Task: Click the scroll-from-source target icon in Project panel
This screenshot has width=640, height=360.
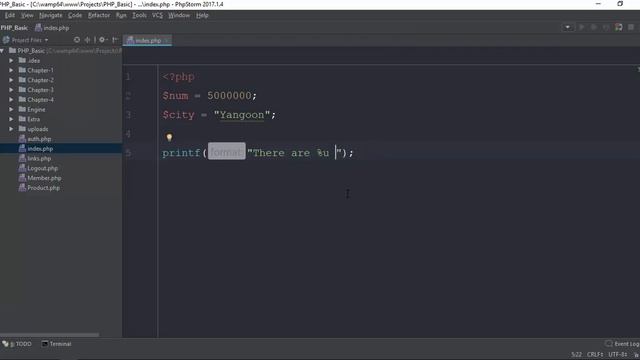Action: (x=77, y=40)
